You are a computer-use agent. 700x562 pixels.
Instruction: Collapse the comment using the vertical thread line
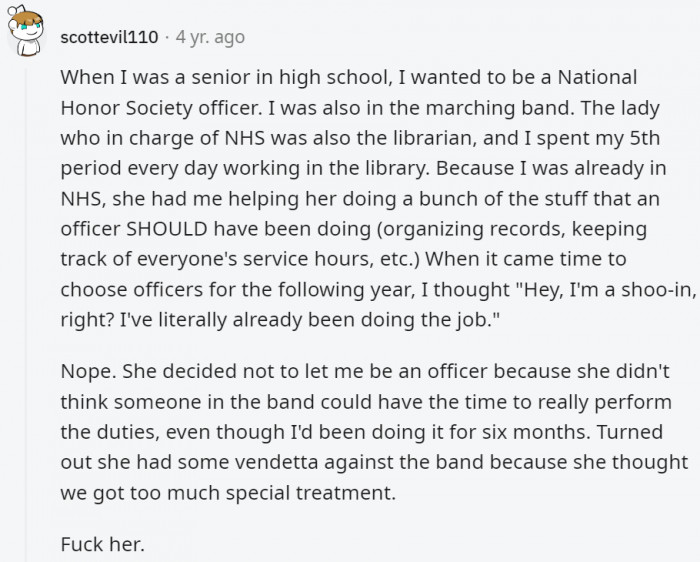(x=26, y=312)
